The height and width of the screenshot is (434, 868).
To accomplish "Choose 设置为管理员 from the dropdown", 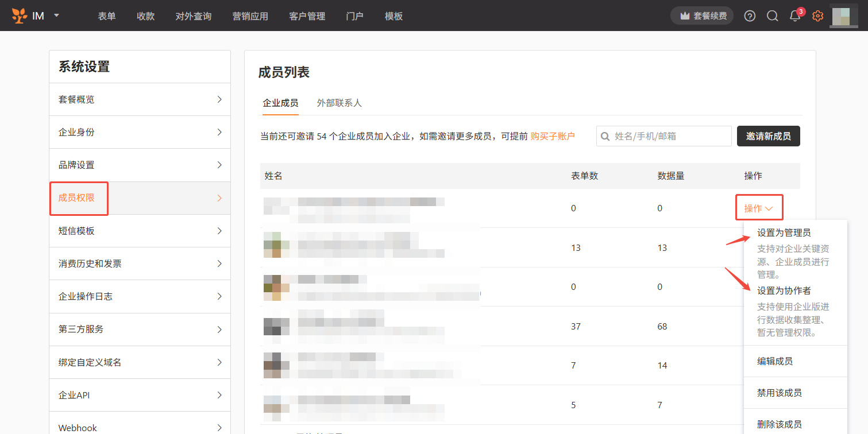I will pos(784,233).
